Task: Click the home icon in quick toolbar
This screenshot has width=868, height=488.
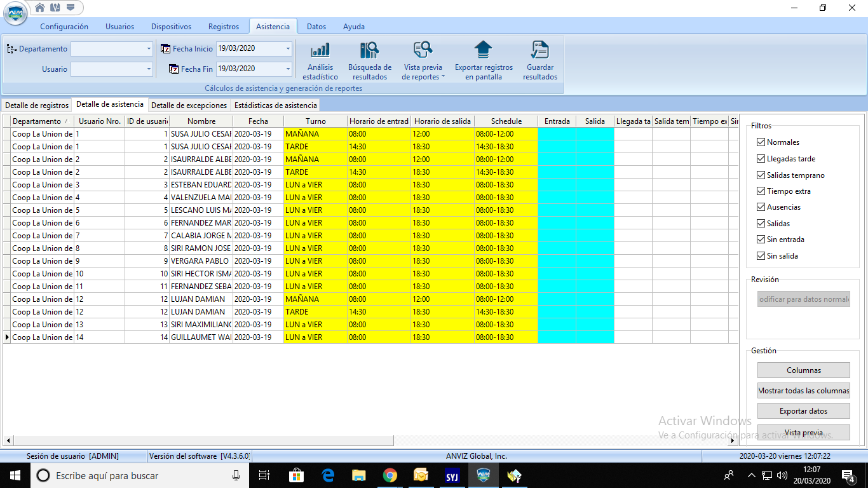Action: (x=40, y=8)
